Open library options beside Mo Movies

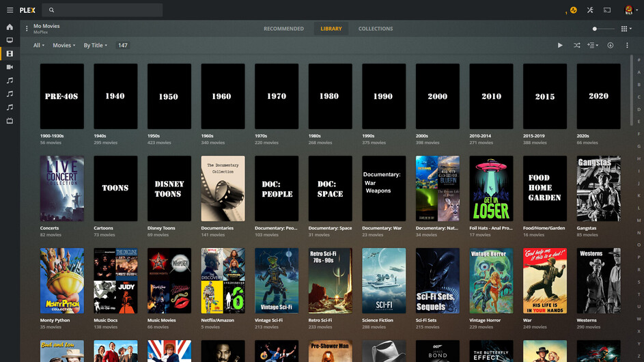27,29
